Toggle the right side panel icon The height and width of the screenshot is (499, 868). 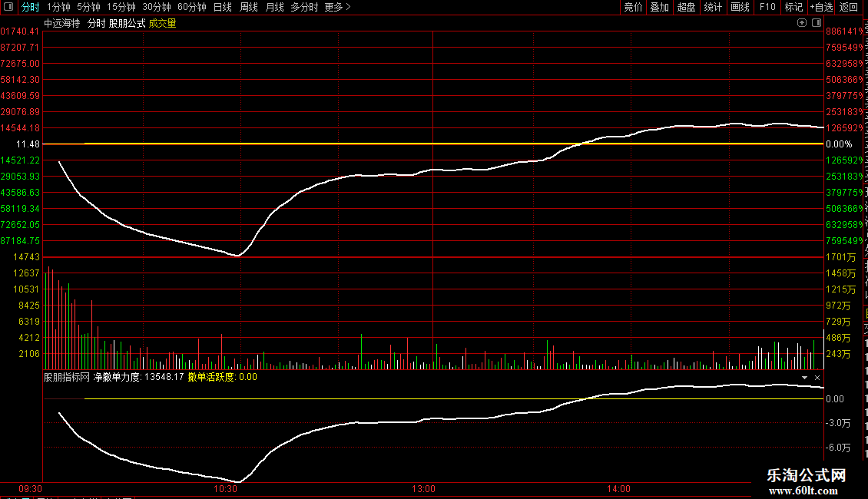click(x=817, y=23)
